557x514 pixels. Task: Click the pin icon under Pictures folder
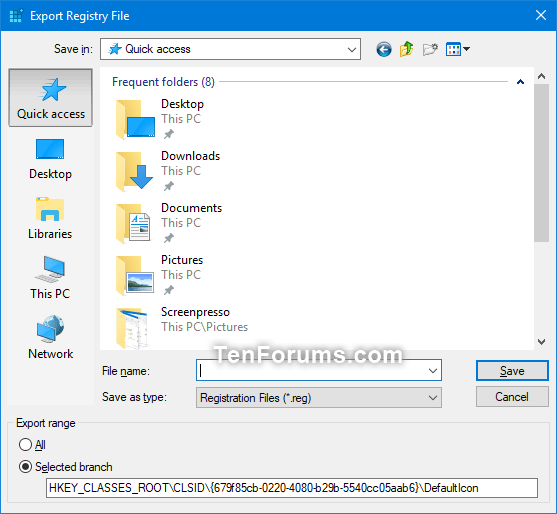[x=169, y=290]
